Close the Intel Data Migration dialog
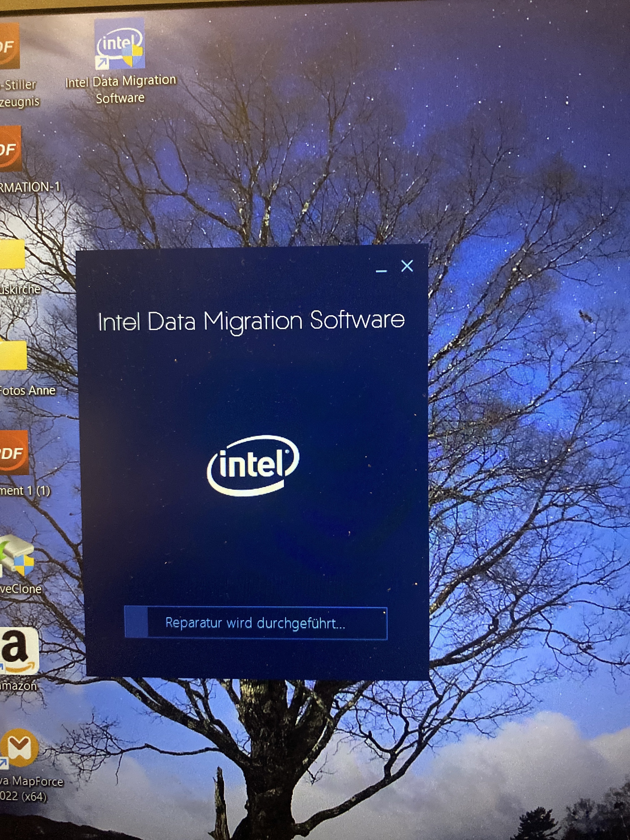The height and width of the screenshot is (840, 630). tap(407, 266)
